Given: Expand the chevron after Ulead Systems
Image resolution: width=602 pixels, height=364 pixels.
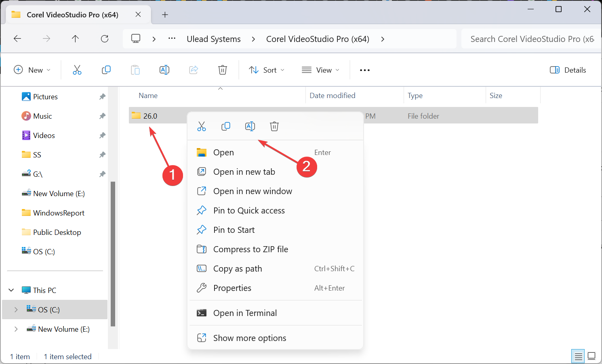Looking at the screenshot, I should pyautogui.click(x=253, y=39).
